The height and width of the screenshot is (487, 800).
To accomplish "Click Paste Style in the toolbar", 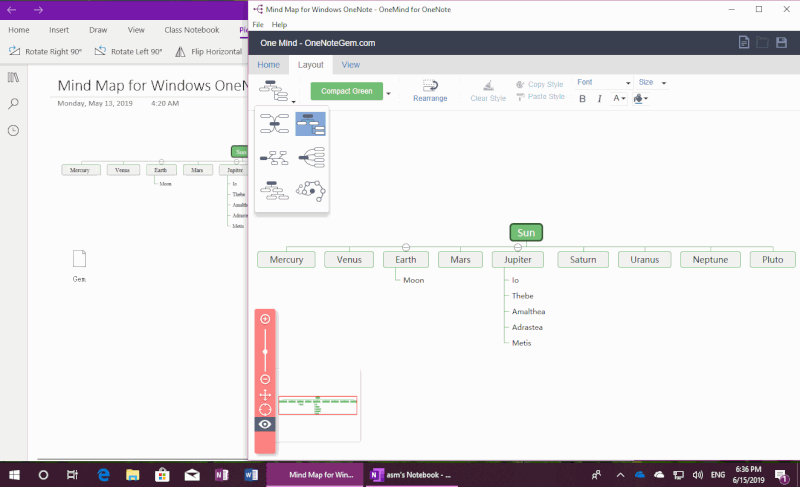I will tap(540, 96).
